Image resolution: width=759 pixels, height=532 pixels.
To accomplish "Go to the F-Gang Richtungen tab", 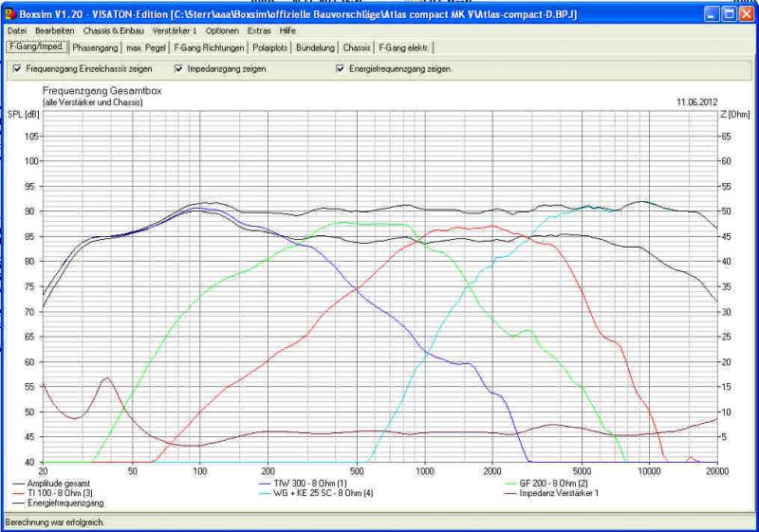I will coord(209,46).
